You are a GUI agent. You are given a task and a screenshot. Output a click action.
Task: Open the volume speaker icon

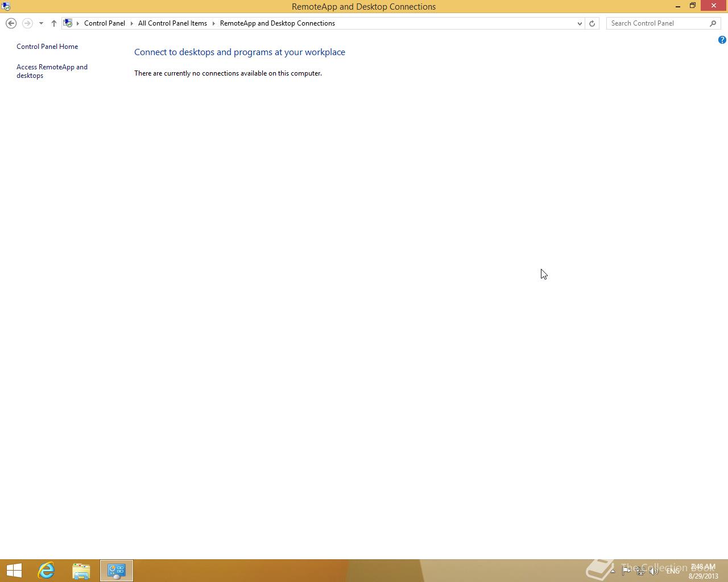click(x=654, y=571)
